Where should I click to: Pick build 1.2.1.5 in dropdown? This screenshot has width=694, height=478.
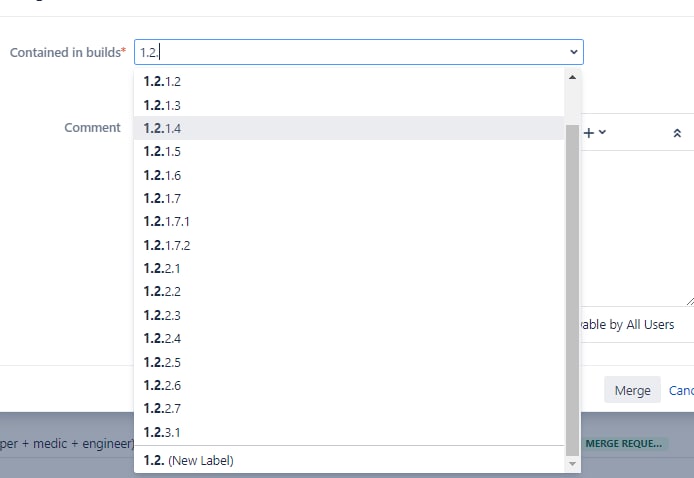click(349, 151)
